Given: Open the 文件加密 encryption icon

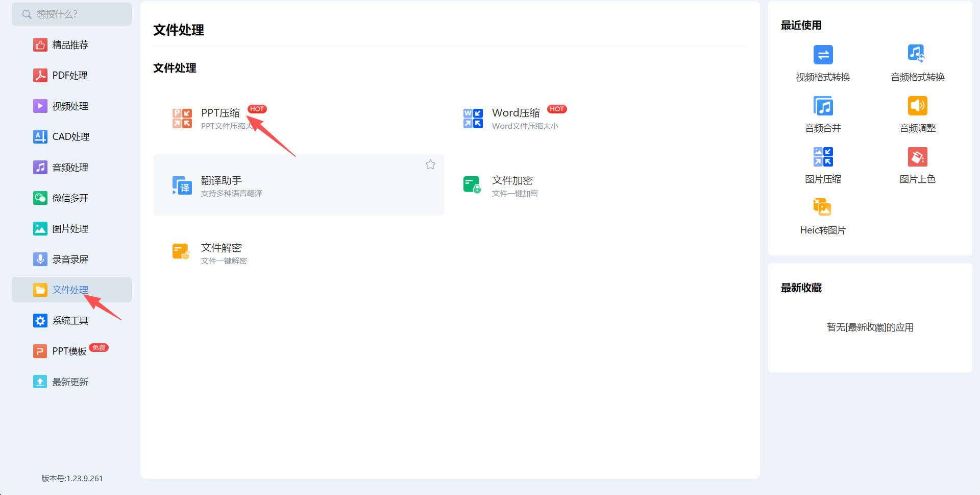Looking at the screenshot, I should click(x=473, y=185).
